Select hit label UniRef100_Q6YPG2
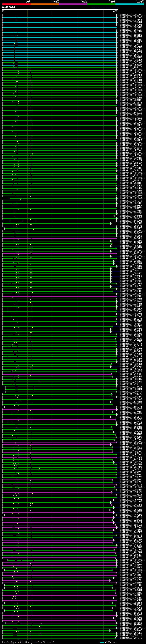 131,50
